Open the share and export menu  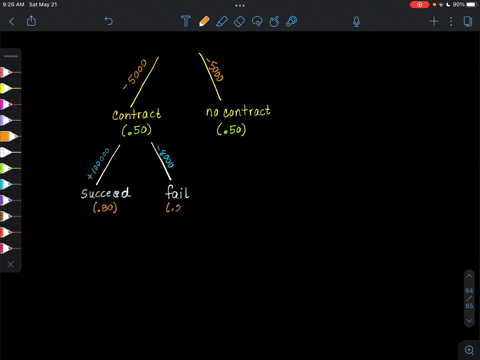tap(31, 21)
